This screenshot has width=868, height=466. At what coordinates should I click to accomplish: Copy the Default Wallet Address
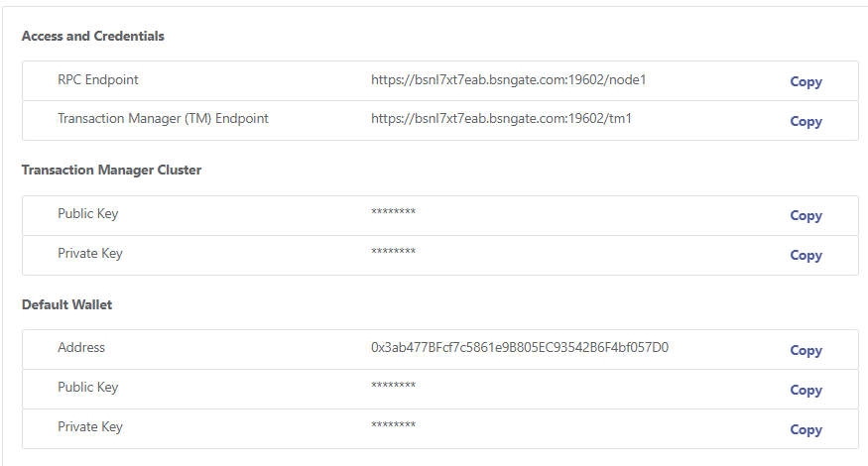[x=806, y=351]
